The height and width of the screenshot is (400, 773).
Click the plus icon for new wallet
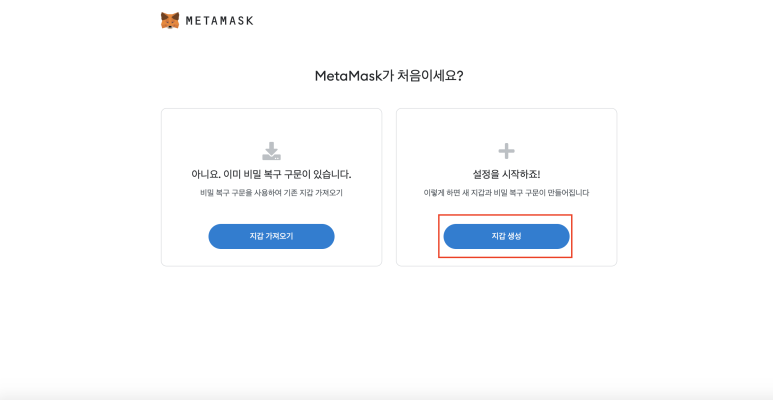506,151
